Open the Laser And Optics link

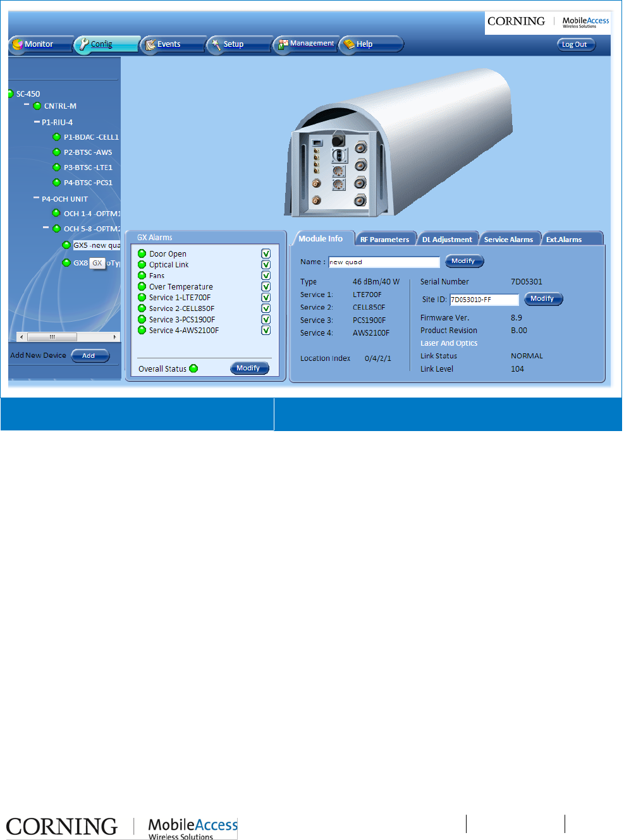point(449,343)
